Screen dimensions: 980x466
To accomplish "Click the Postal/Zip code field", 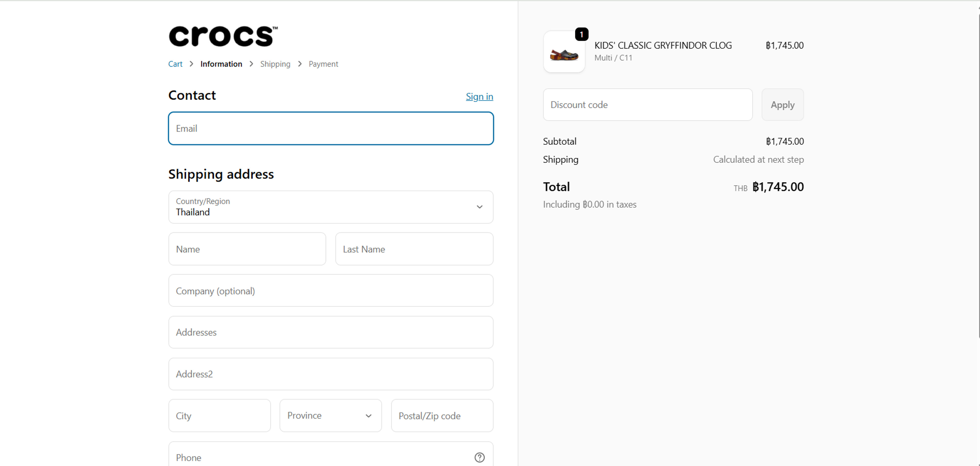I will pos(442,416).
